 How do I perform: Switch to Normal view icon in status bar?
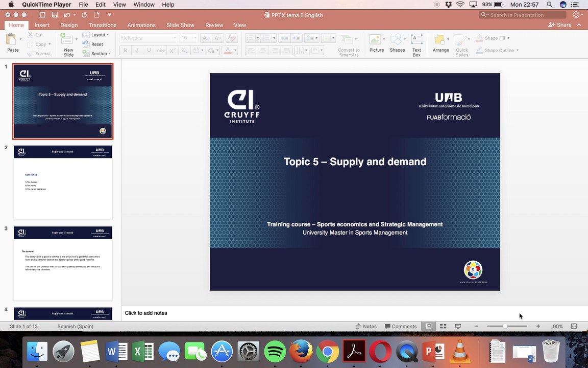pos(428,326)
